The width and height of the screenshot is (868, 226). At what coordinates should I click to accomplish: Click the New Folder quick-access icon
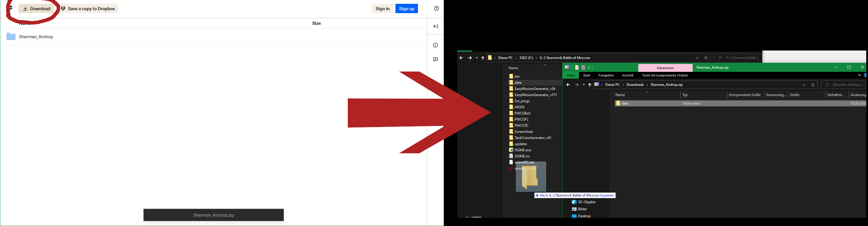click(x=583, y=67)
